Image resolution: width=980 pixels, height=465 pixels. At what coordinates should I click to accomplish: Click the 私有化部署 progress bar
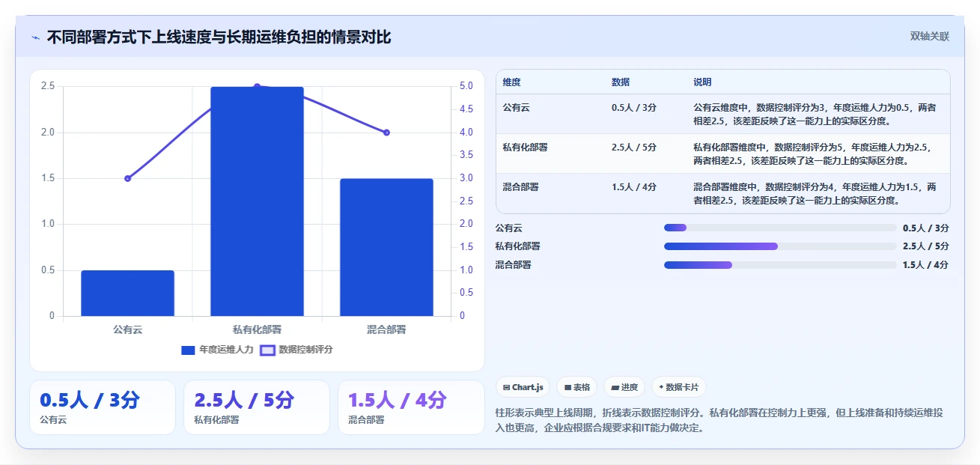pyautogui.click(x=779, y=246)
